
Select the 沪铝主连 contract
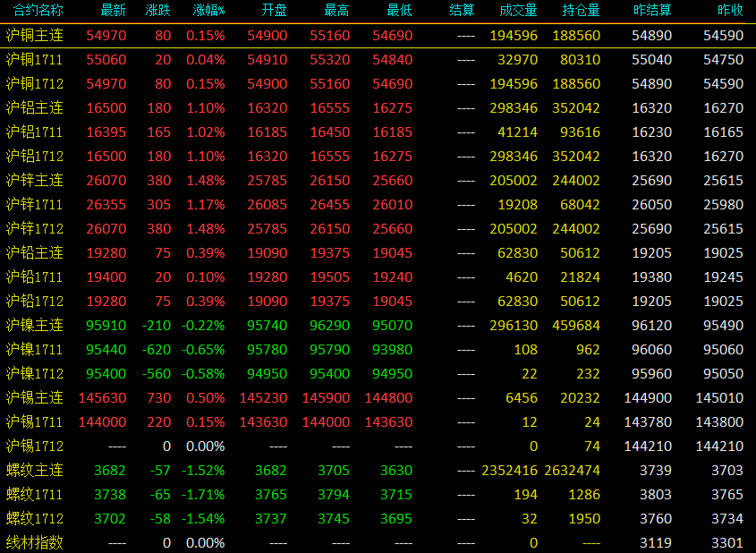pyautogui.click(x=35, y=108)
